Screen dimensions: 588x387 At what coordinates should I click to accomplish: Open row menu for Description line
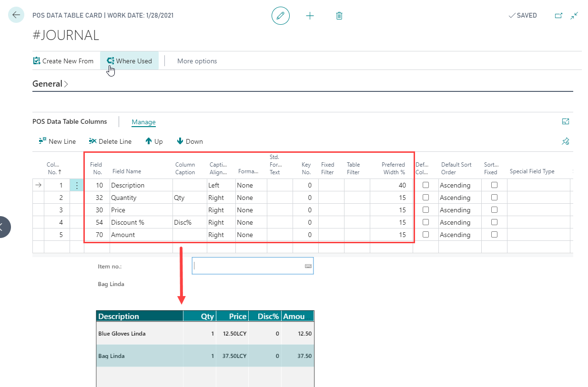coord(77,185)
